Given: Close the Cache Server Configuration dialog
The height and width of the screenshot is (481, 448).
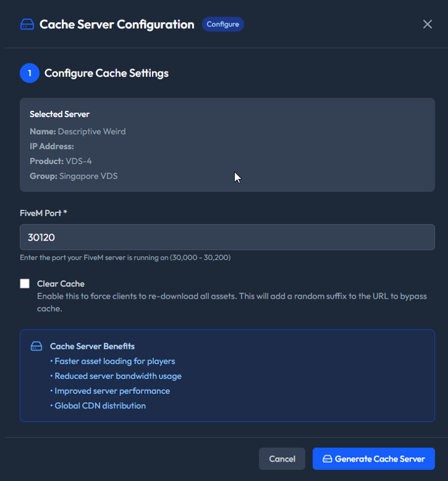Looking at the screenshot, I should (x=427, y=24).
